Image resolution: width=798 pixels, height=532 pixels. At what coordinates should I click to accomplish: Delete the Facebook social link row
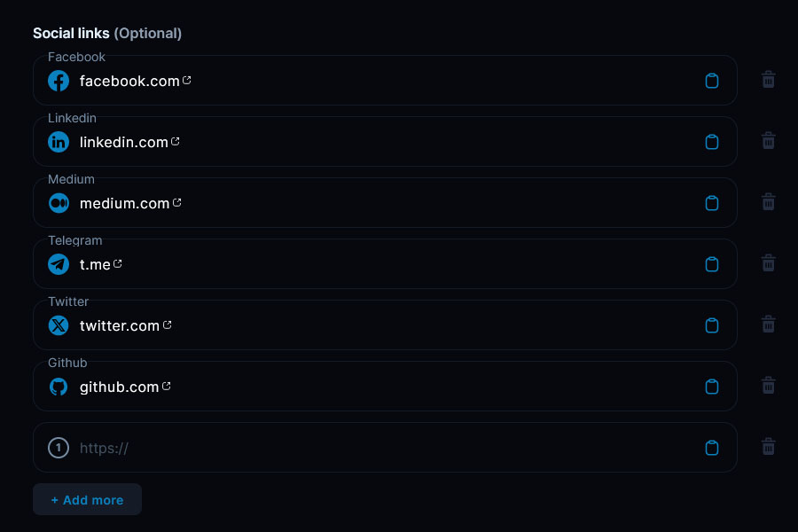coord(769,80)
